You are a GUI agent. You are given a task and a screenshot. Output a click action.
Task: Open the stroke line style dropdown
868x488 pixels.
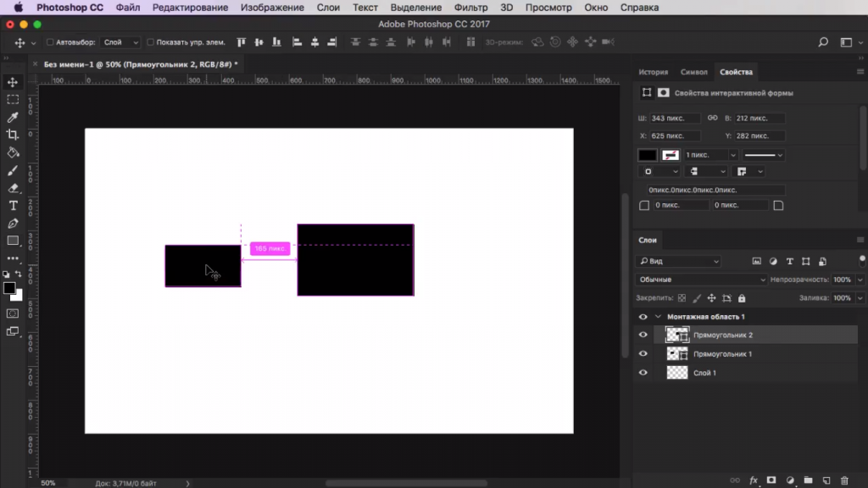pos(764,155)
